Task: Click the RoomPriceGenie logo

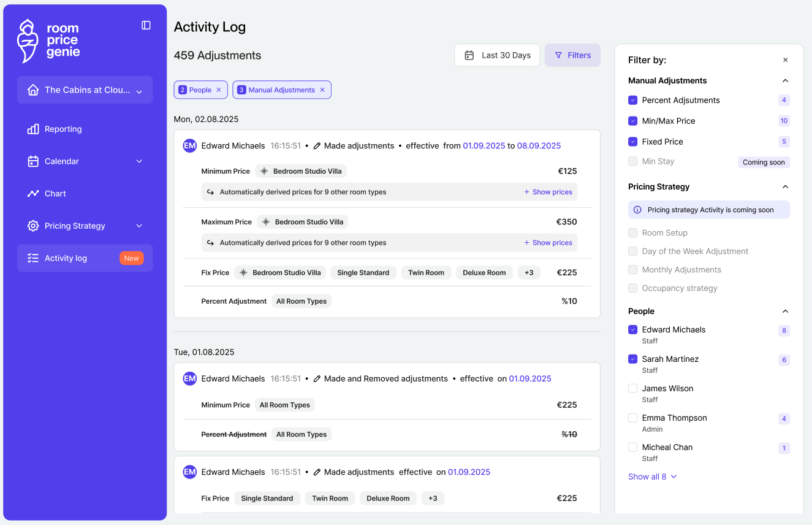Action: point(49,40)
